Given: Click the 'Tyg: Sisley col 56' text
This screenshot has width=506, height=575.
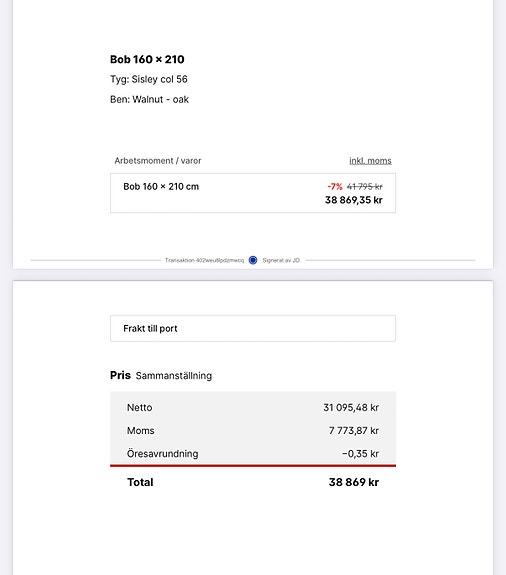Looking at the screenshot, I should (x=148, y=79).
